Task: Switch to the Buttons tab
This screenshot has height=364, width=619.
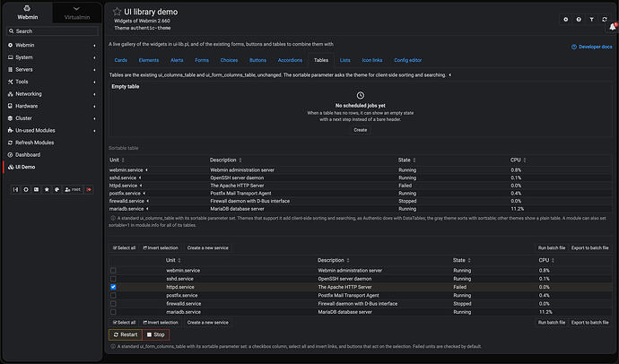Action: (x=257, y=60)
